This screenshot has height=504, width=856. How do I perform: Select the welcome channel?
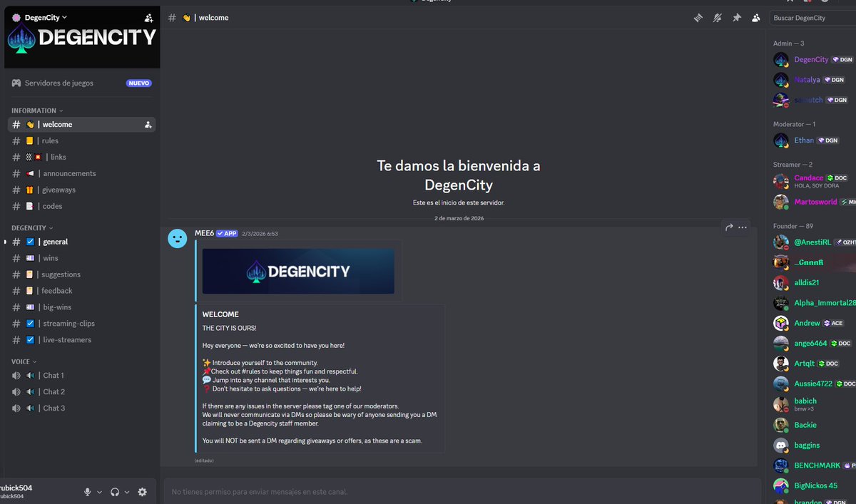tap(81, 124)
